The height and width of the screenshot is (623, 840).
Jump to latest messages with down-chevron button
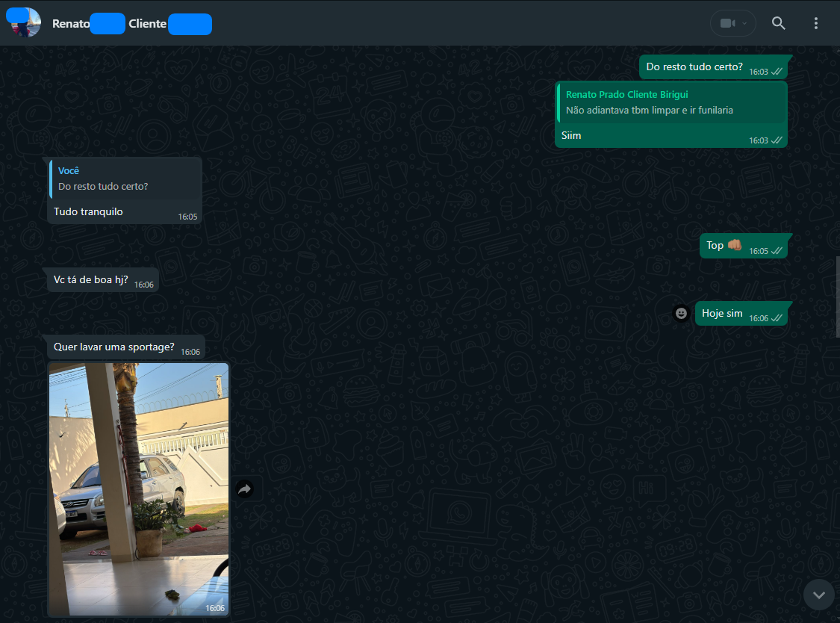click(818, 595)
